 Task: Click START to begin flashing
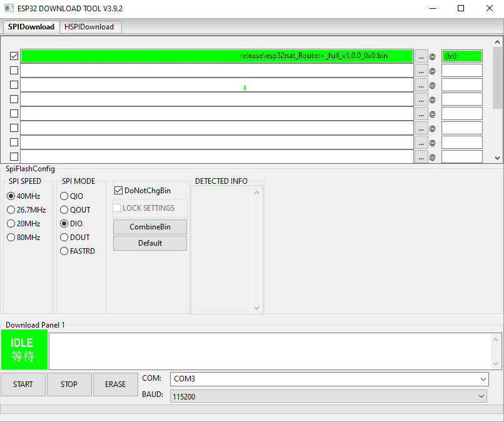tap(23, 384)
